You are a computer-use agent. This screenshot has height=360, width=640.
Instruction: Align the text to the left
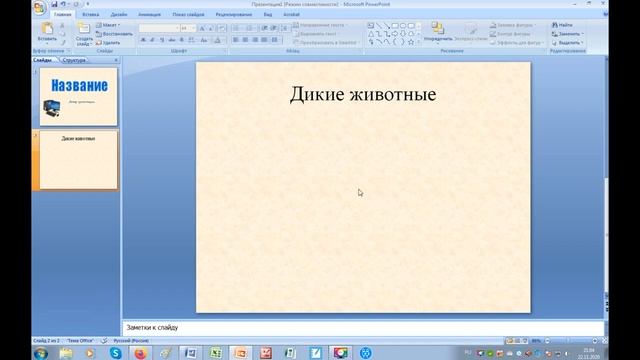pyautogui.click(x=236, y=40)
